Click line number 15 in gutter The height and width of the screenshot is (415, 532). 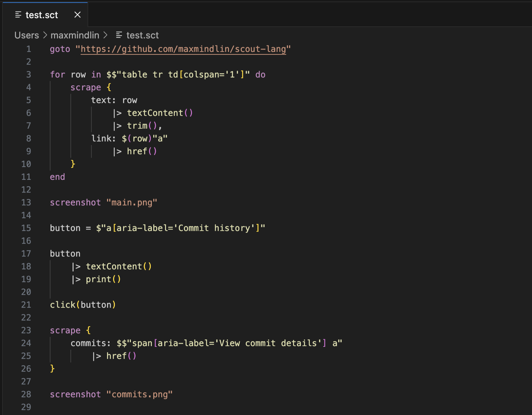[x=26, y=228]
